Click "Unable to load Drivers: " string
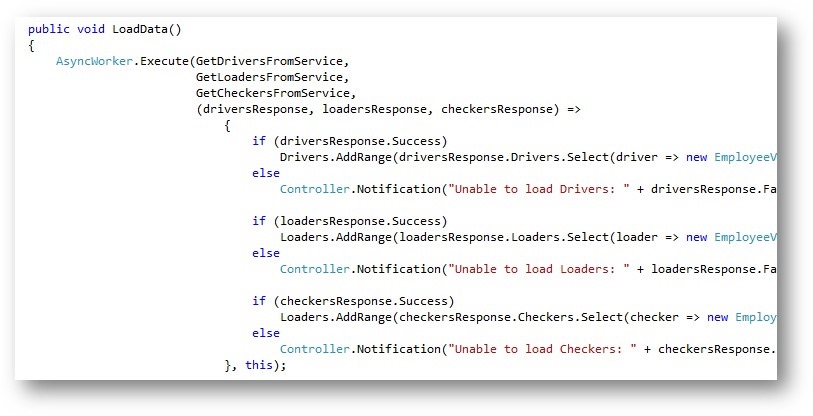 [x=539, y=189]
